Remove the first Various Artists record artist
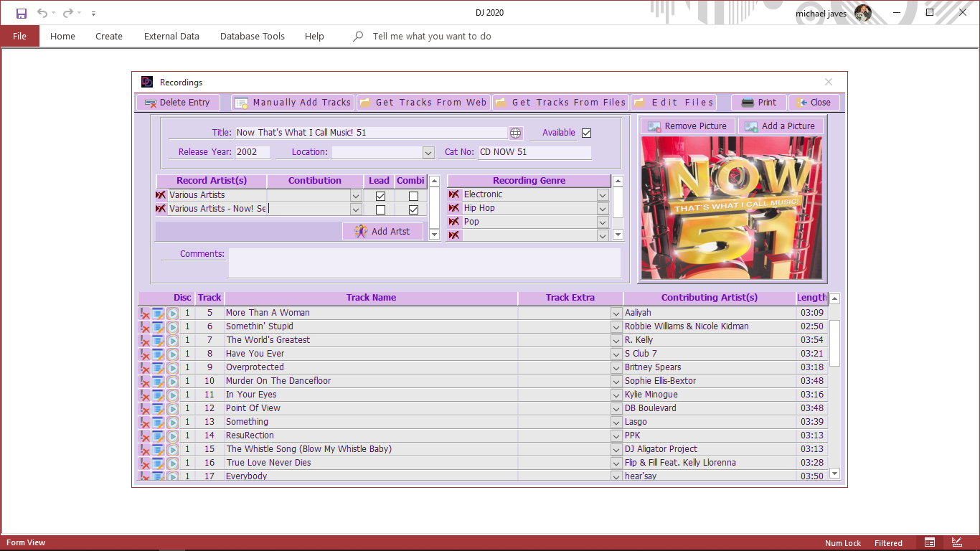 click(161, 195)
